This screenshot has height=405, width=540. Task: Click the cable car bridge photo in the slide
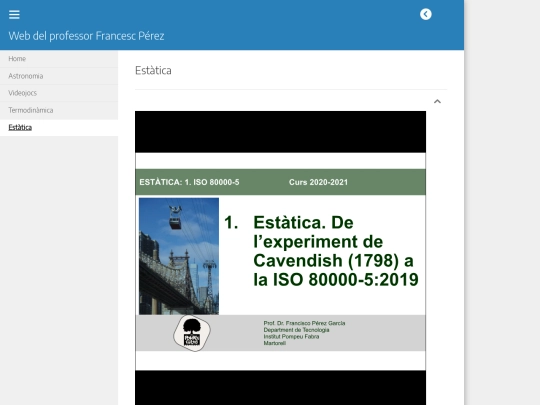[179, 256]
